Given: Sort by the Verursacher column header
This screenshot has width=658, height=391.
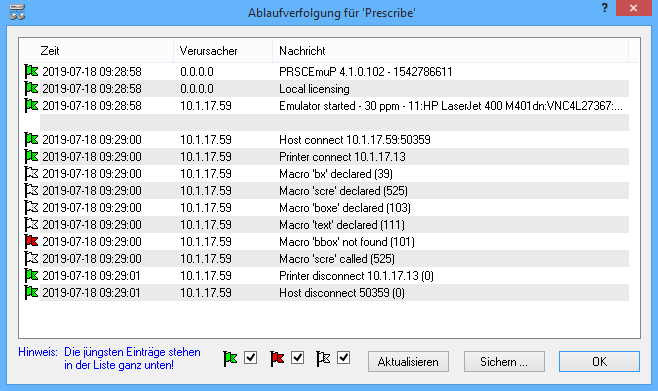Looking at the screenshot, I should 223,51.
